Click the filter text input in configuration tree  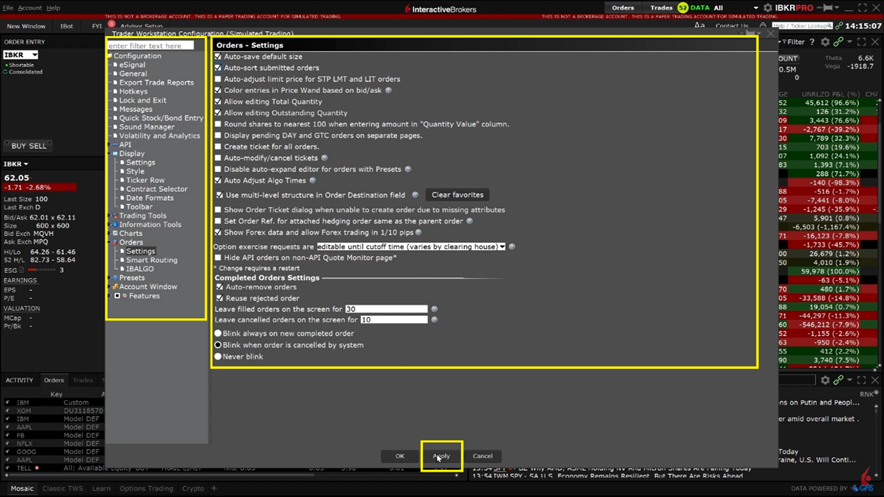[x=150, y=46]
